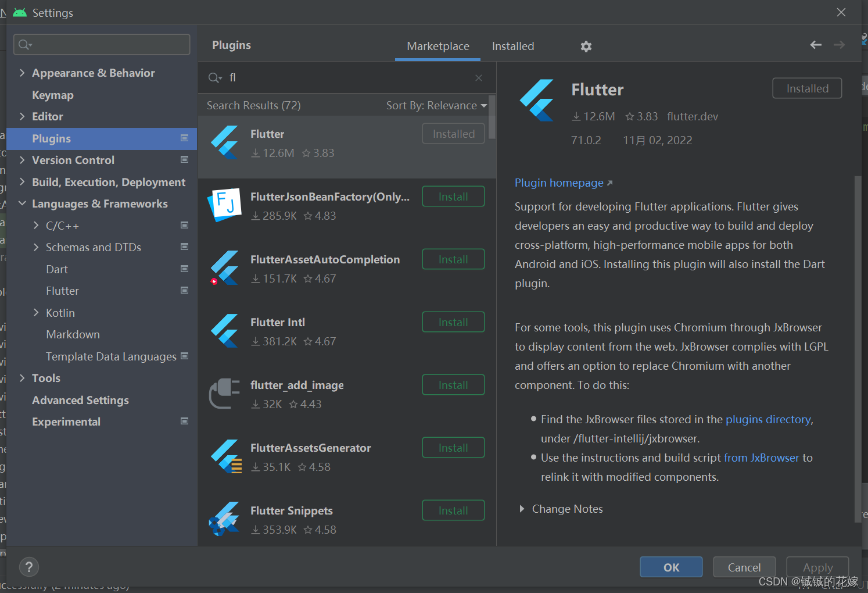The height and width of the screenshot is (593, 868).
Task: Click OK to confirm settings
Action: tap(671, 567)
